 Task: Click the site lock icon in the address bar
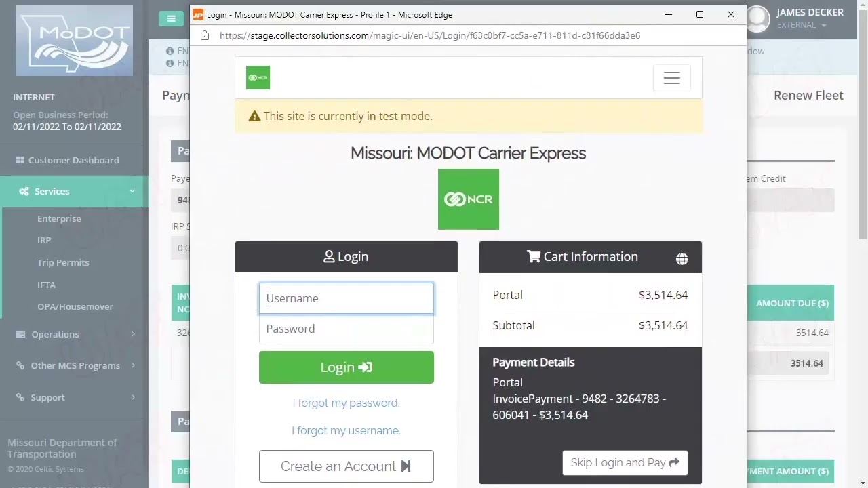tap(205, 35)
